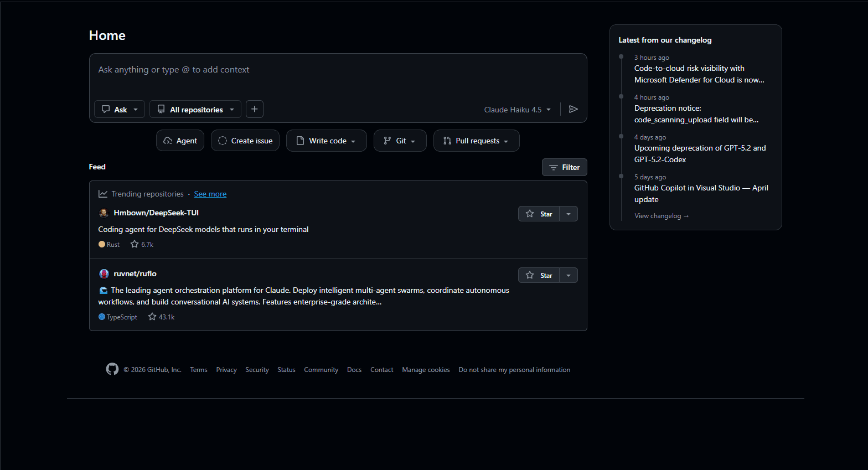Open Manage cookies in the footer
This screenshot has height=470, width=868.
(426, 370)
